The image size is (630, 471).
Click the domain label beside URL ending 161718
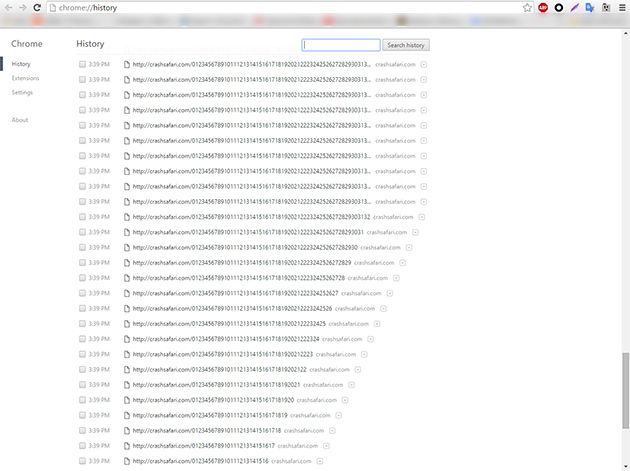304,431
